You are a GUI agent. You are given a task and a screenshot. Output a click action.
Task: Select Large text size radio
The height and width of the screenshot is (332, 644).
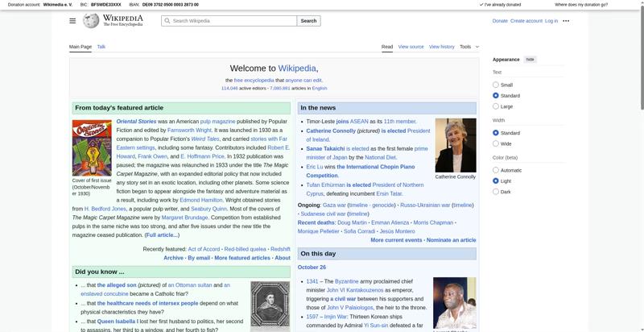tap(496, 106)
